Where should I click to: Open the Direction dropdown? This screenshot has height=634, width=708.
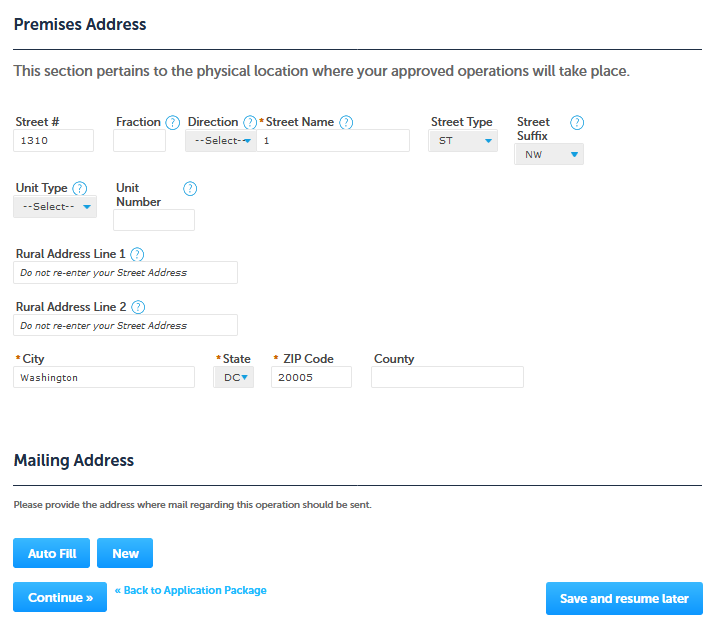coord(221,141)
